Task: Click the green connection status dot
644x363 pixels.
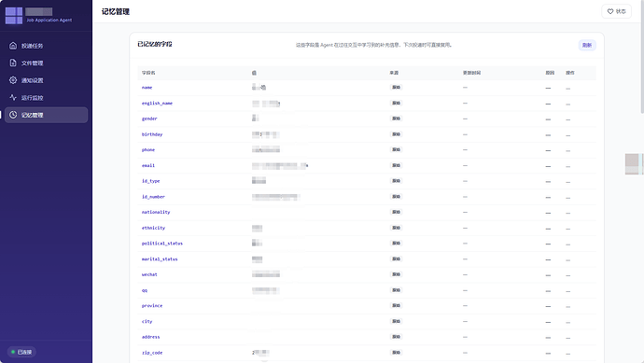Action: click(13, 352)
